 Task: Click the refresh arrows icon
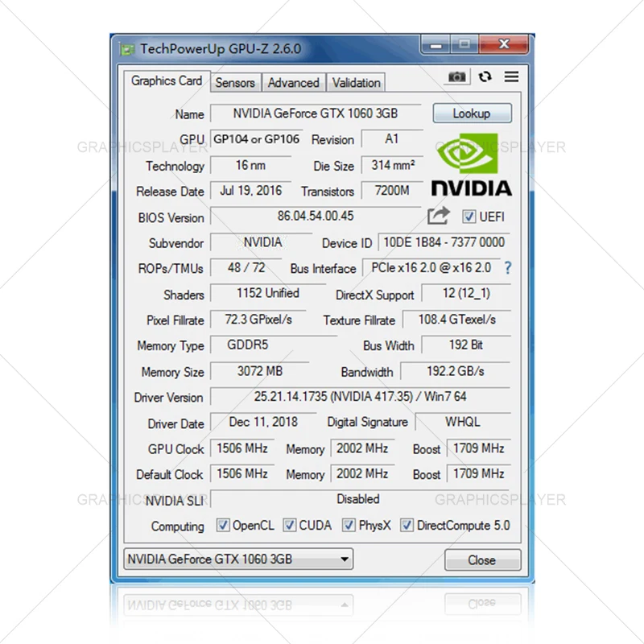point(485,76)
